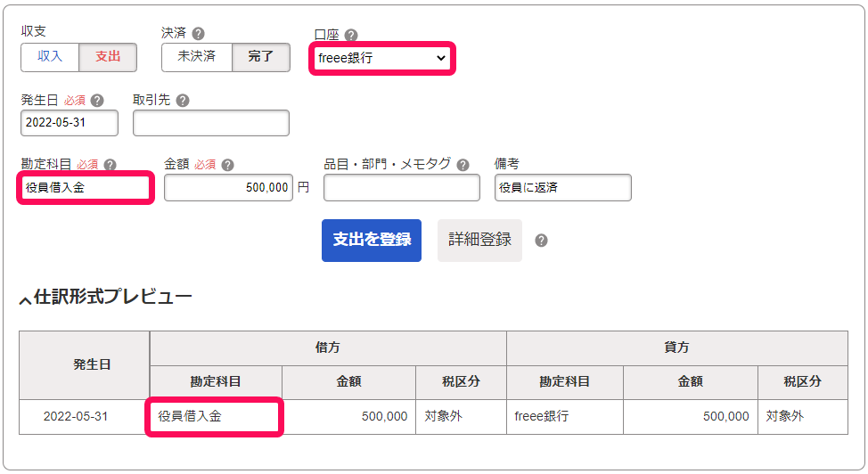Viewport: 868px width, 474px height.
Task: Click 貸方 header in preview table
Action: point(677,348)
